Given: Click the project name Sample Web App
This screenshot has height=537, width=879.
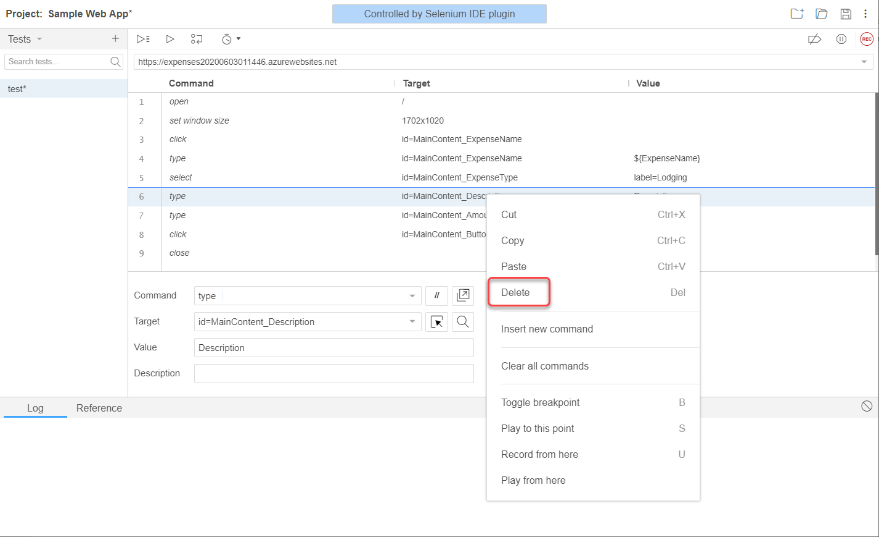Looking at the screenshot, I should point(89,13).
